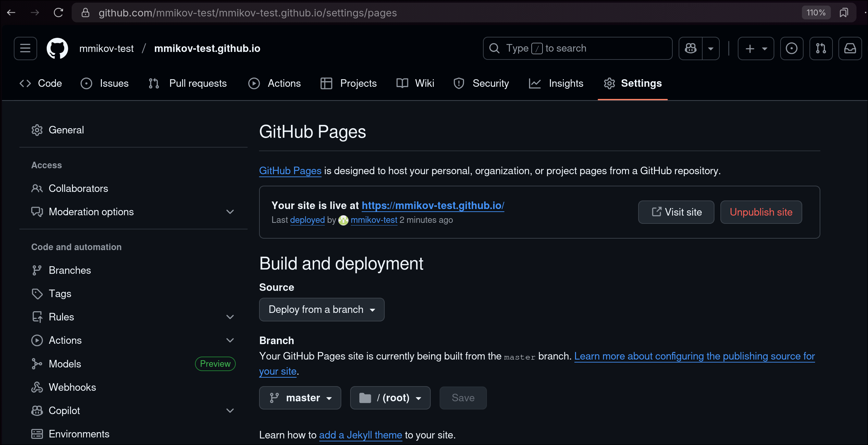The width and height of the screenshot is (868, 445).
Task: Click the GitHub Octocat logo
Action: point(57,49)
